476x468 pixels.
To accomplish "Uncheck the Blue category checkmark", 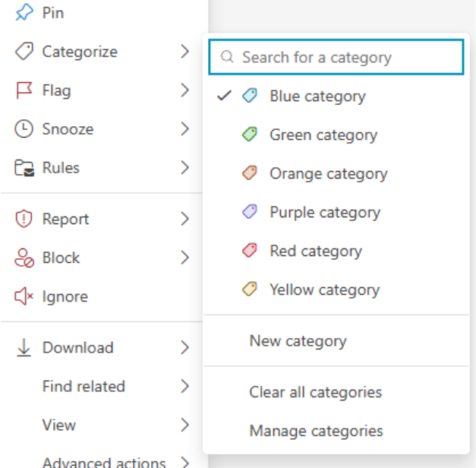I will tap(225, 96).
